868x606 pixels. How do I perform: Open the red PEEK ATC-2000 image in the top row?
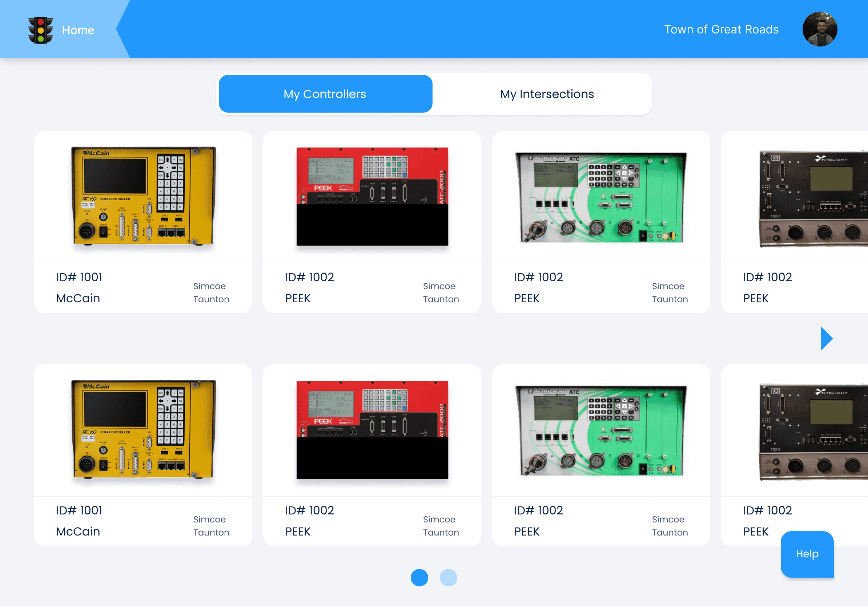pyautogui.click(x=372, y=196)
